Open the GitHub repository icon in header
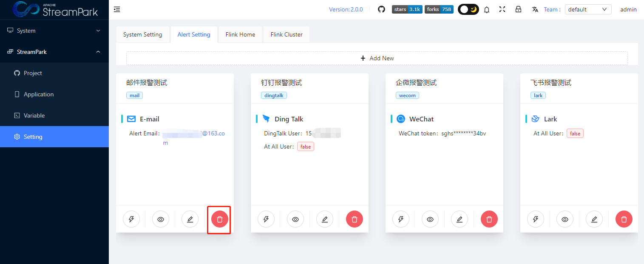Image resolution: width=644 pixels, height=264 pixels. 381,9
